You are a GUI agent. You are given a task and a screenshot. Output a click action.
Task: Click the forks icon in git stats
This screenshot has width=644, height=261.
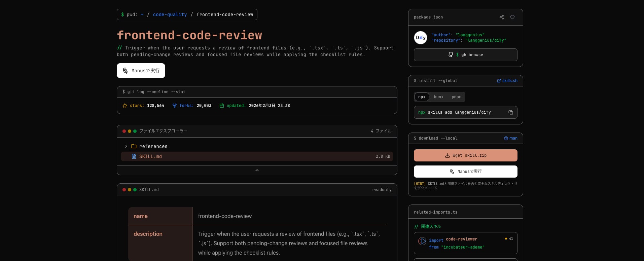click(x=174, y=106)
